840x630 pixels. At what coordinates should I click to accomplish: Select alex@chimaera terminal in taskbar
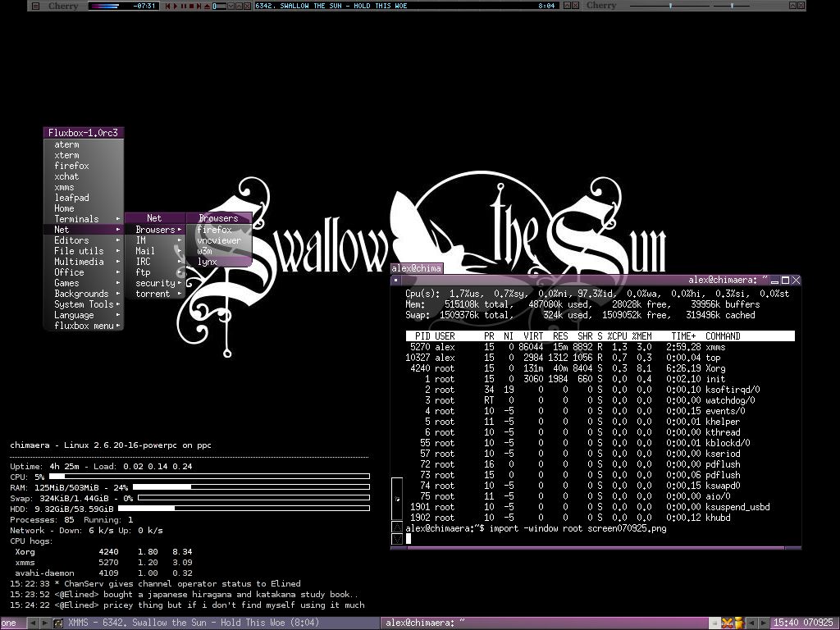tap(545, 623)
